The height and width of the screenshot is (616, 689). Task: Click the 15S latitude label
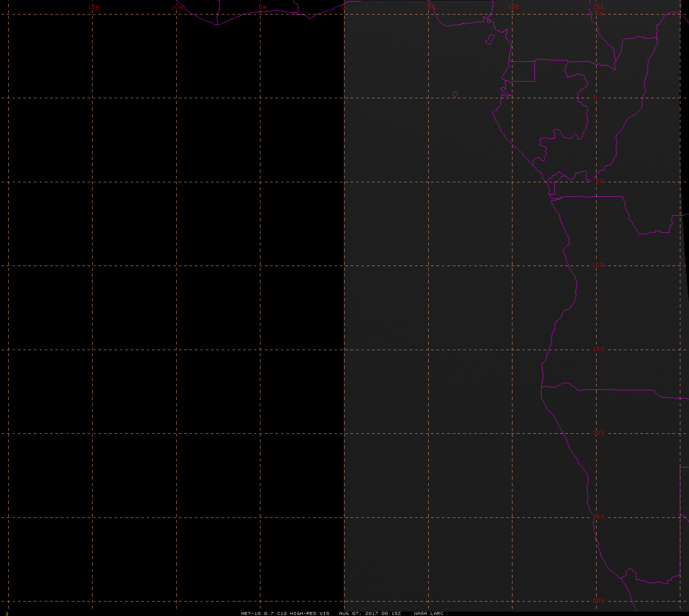click(x=599, y=349)
